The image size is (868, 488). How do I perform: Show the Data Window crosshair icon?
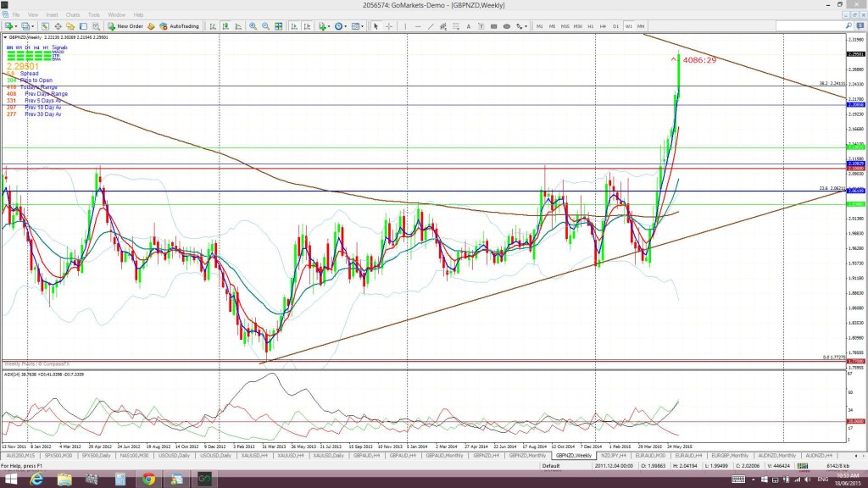click(x=58, y=26)
